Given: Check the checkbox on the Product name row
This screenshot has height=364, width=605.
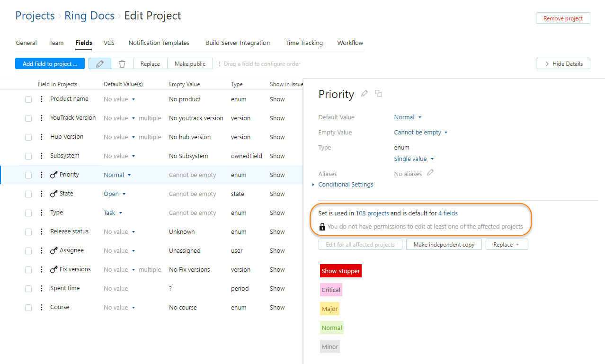Looking at the screenshot, I should 28,98.
